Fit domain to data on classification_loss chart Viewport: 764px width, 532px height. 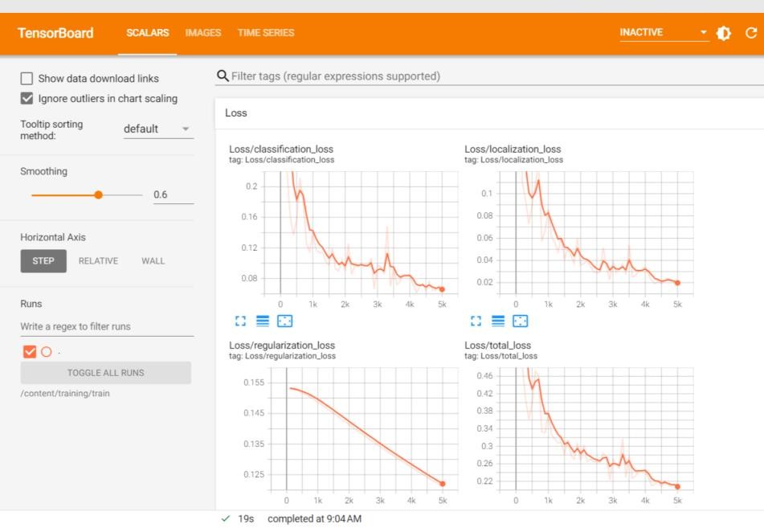pos(284,321)
